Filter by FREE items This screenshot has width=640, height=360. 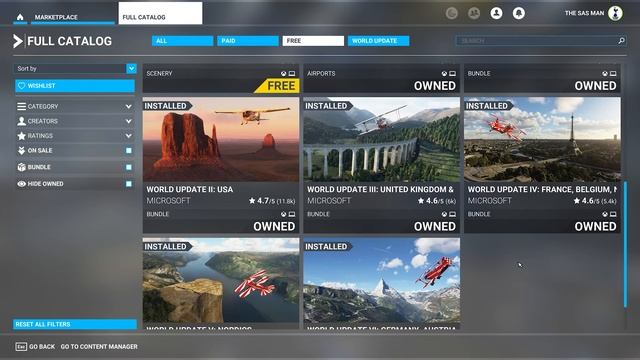coord(313,41)
